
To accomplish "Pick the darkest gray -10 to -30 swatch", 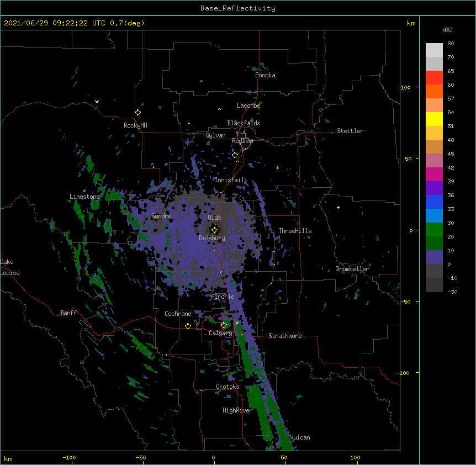I will coord(434,285).
